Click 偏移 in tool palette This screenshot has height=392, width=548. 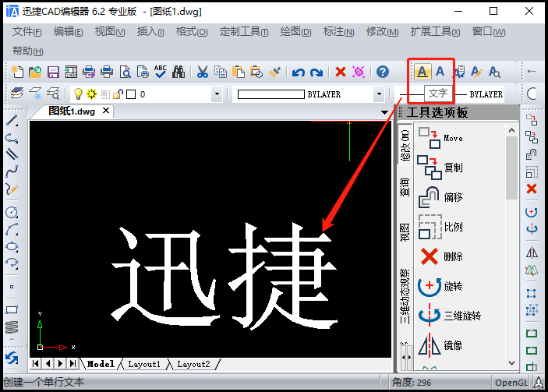point(440,197)
